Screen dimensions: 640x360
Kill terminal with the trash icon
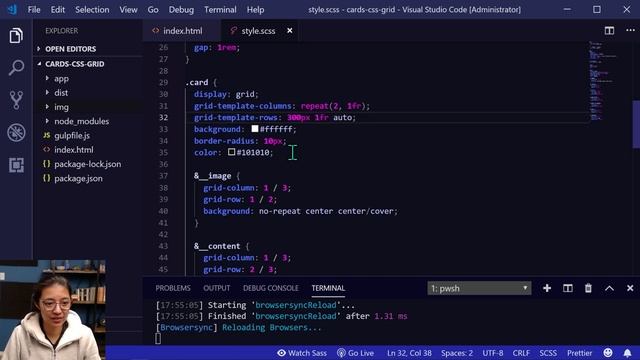point(588,288)
